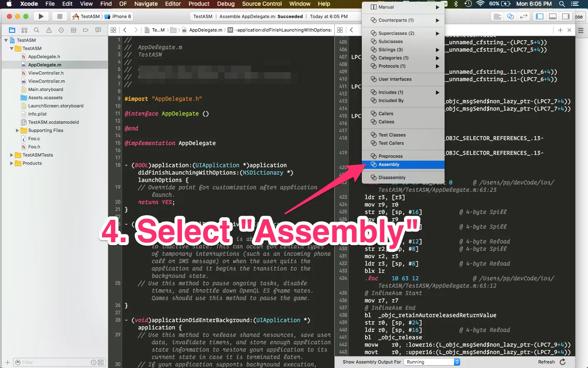Choose the TestASM scheme selector
Image resolution: width=588 pixels, height=368 pixels.
[86, 16]
